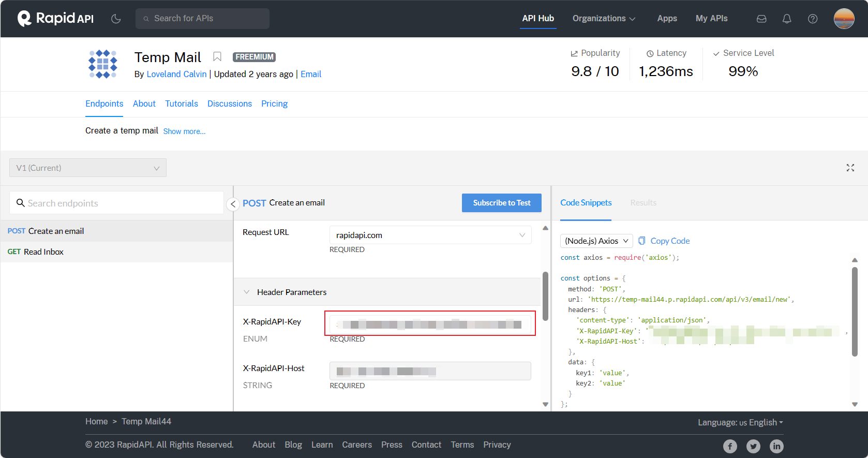Click the Latency 1,236ms stat
The width and height of the screenshot is (868, 458).
point(666,64)
